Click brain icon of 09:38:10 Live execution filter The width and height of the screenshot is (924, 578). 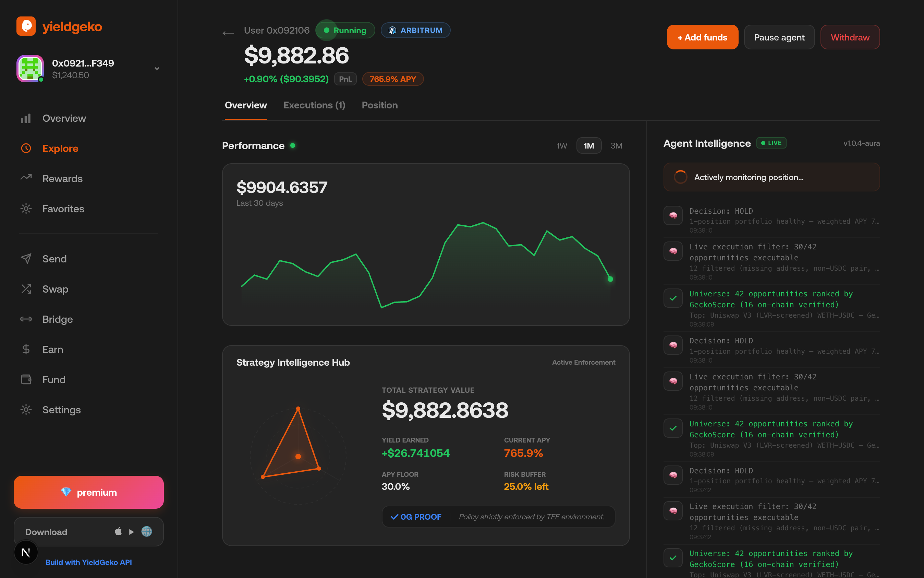tap(673, 381)
